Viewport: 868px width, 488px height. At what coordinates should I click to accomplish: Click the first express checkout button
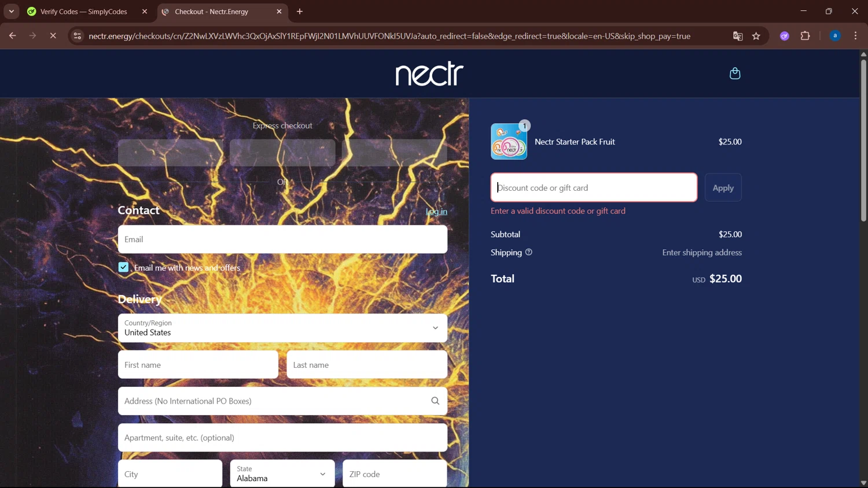pyautogui.click(x=170, y=153)
